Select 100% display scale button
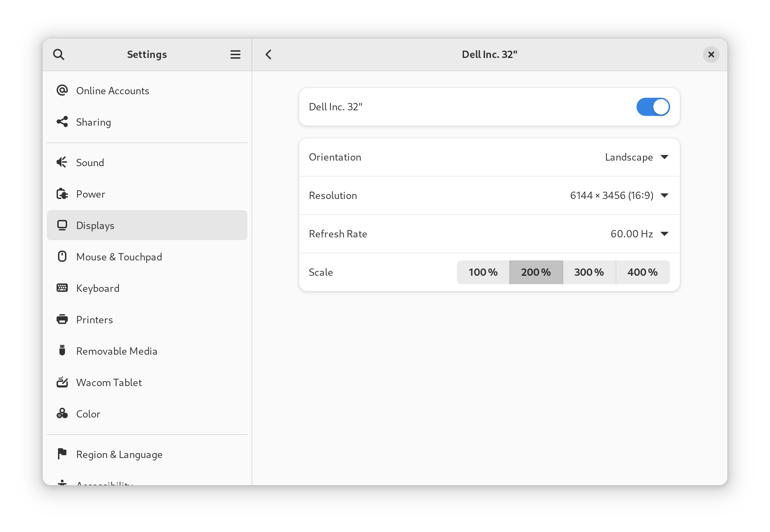Screen dimensions: 770x532 [x=483, y=272]
